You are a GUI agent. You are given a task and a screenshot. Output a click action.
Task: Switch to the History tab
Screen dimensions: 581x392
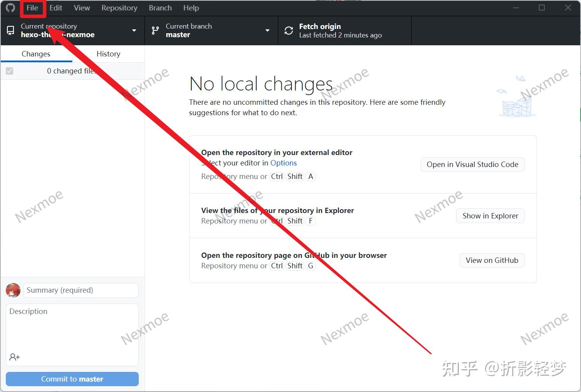pyautogui.click(x=108, y=54)
